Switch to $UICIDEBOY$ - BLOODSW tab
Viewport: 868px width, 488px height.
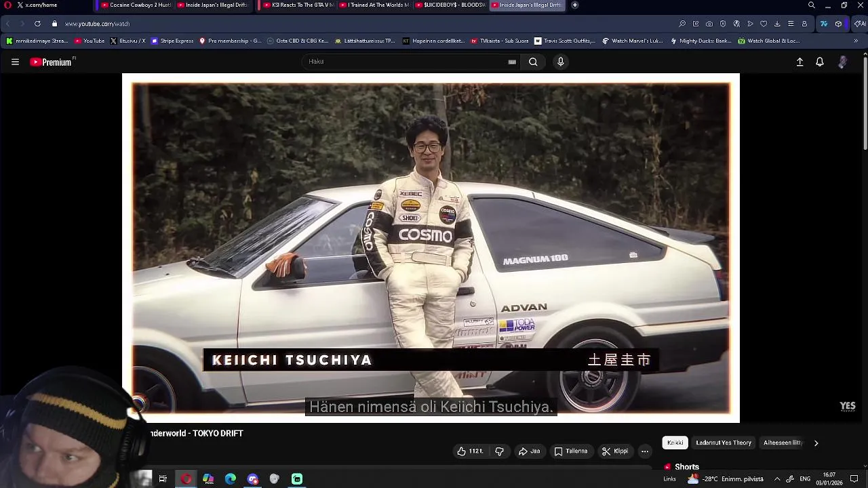tap(450, 5)
